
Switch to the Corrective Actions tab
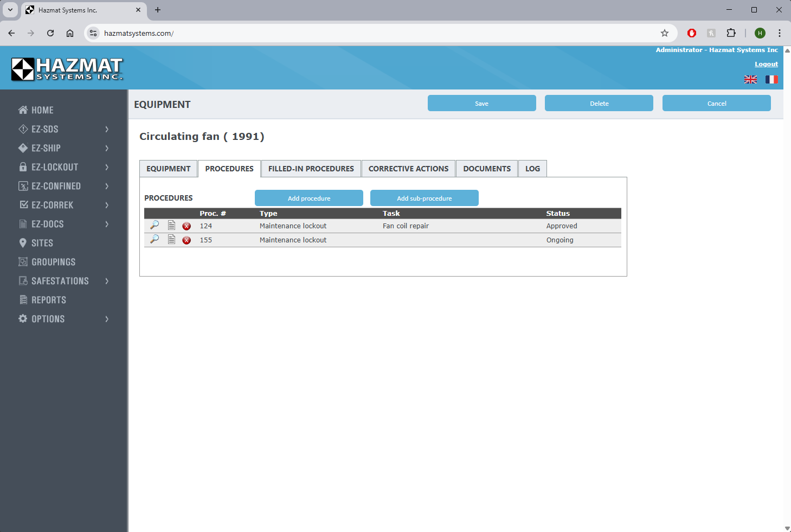408,169
